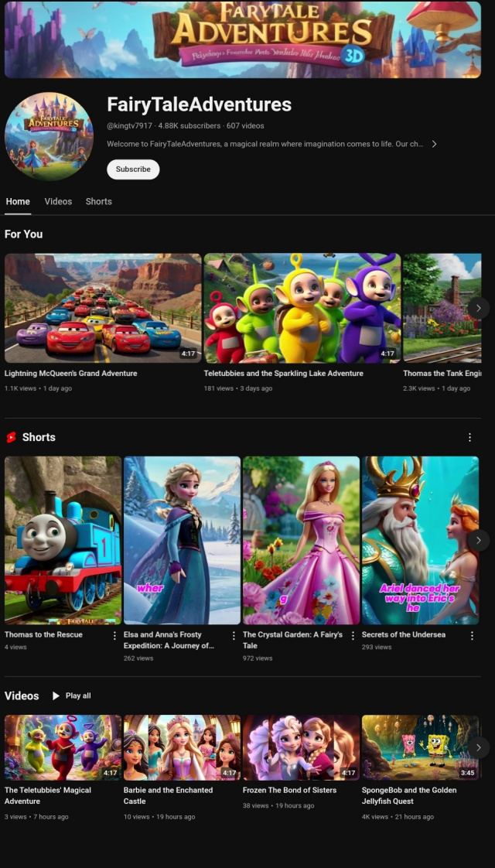This screenshot has height=868, width=495.
Task: Click the Thomas the Tank Engine garden thumbnail
Action: click(442, 309)
